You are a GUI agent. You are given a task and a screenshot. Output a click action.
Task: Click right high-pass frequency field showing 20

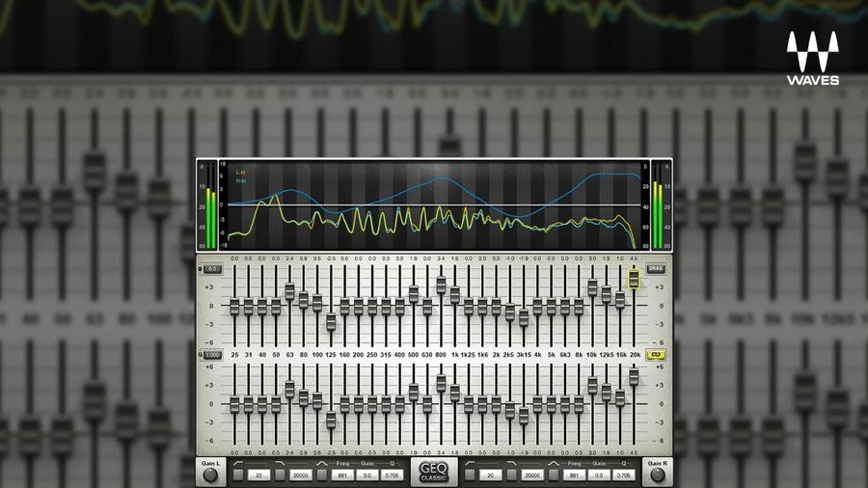[x=491, y=474]
